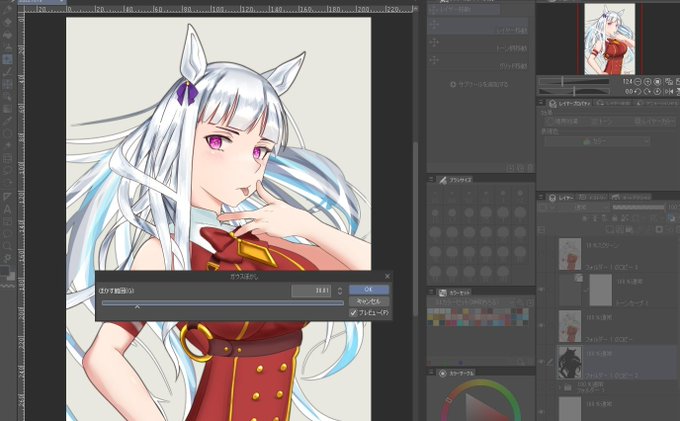Select the highlighted Move layer tool in toolbar
Screen dimensions: 680x421
(x=7, y=59)
